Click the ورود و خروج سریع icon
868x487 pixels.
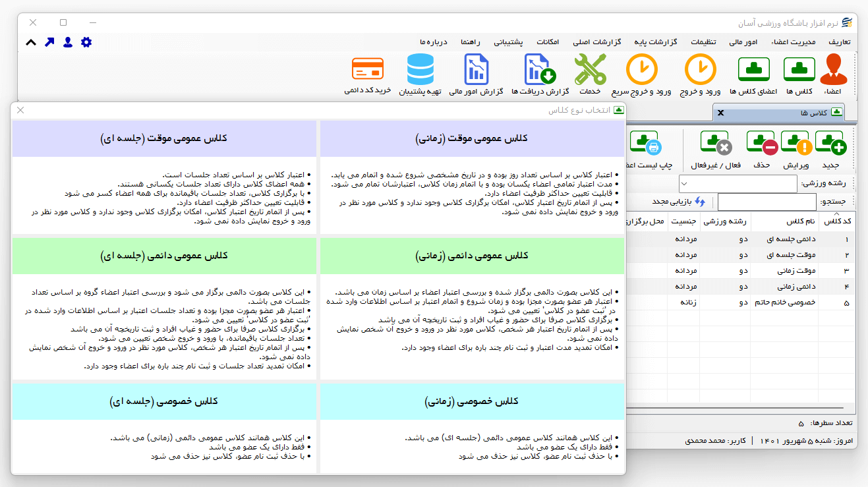pos(641,74)
